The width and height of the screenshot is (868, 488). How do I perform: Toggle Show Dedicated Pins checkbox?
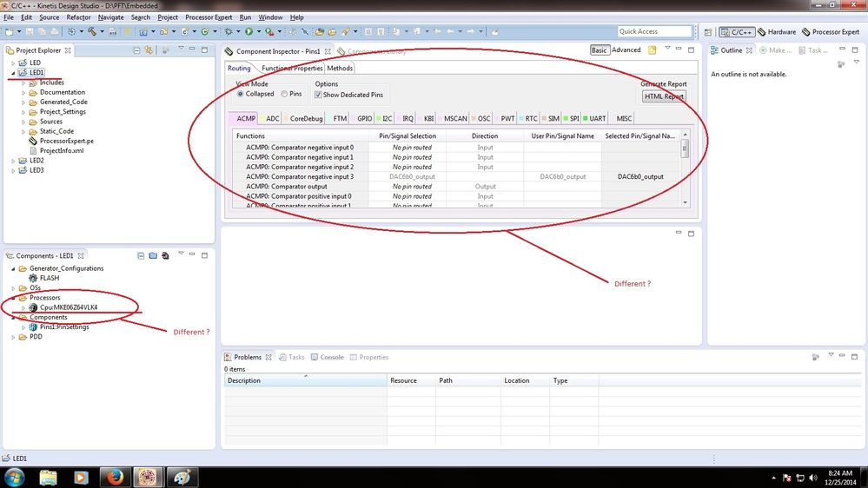tap(318, 95)
